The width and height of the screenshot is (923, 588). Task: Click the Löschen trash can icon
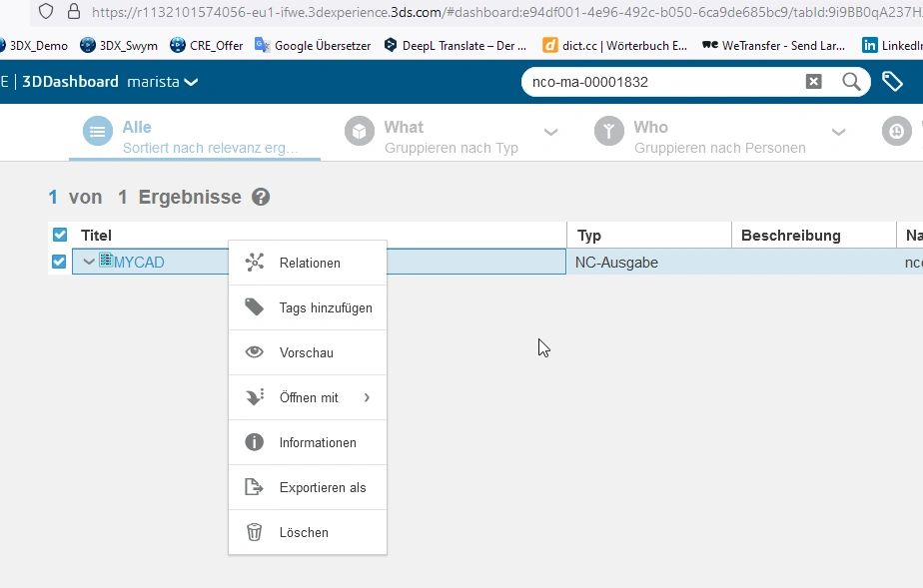click(255, 532)
